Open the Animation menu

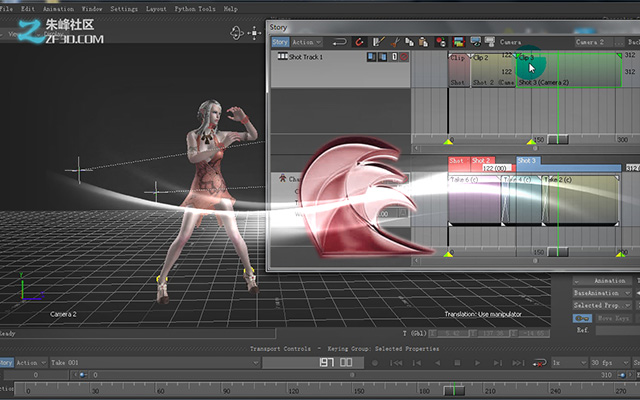pos(58,9)
